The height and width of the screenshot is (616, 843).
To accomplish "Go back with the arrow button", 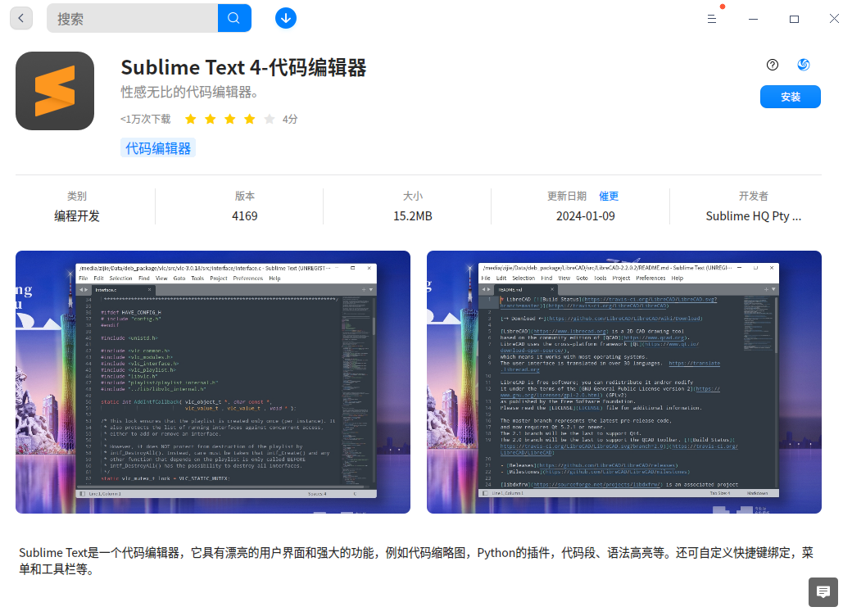I will (21, 18).
